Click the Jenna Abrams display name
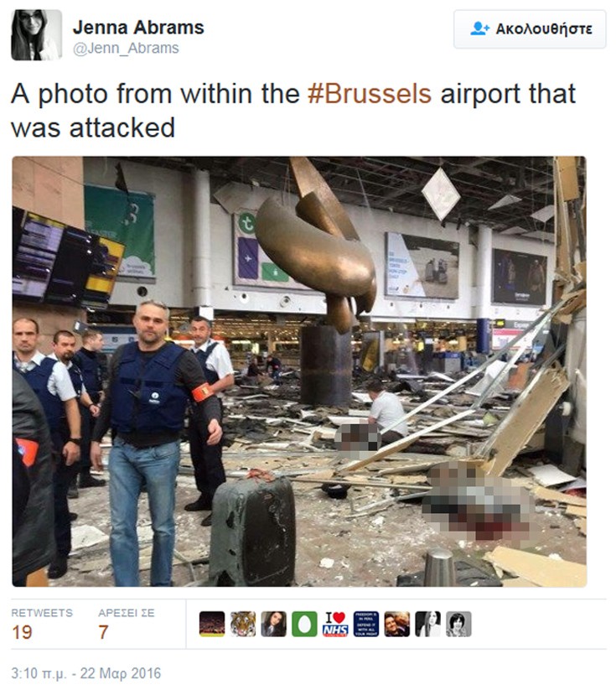 tap(138, 28)
